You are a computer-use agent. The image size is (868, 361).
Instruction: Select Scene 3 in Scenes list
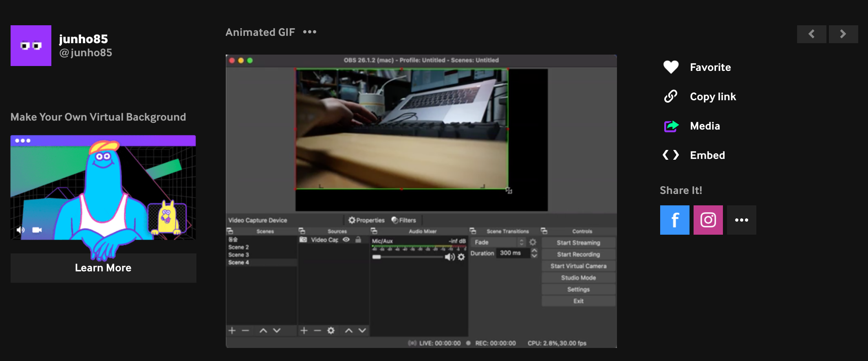pyautogui.click(x=238, y=255)
